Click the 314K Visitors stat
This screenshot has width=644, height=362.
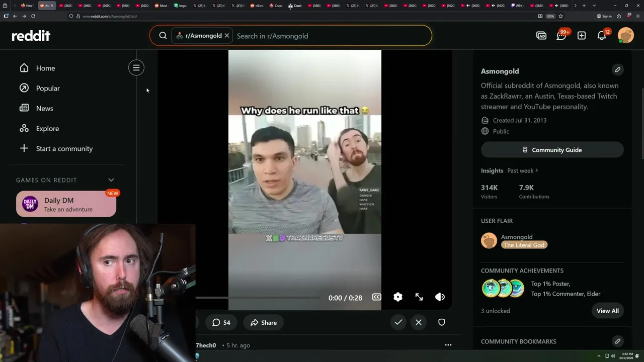[490, 192]
